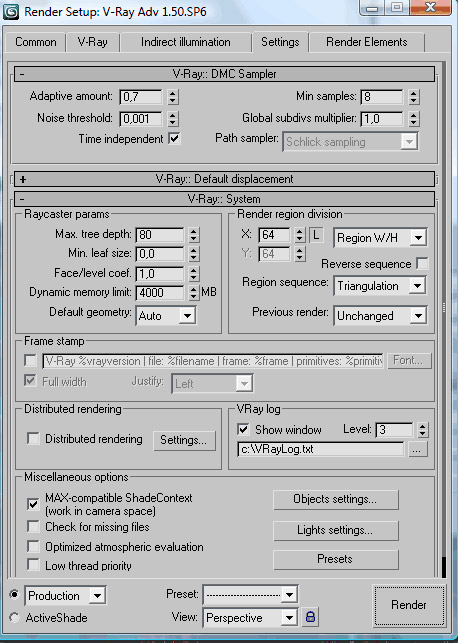Image resolution: width=458 pixels, height=643 pixels.
Task: Click the VRay log Level spinner
Action: pyautogui.click(x=422, y=430)
